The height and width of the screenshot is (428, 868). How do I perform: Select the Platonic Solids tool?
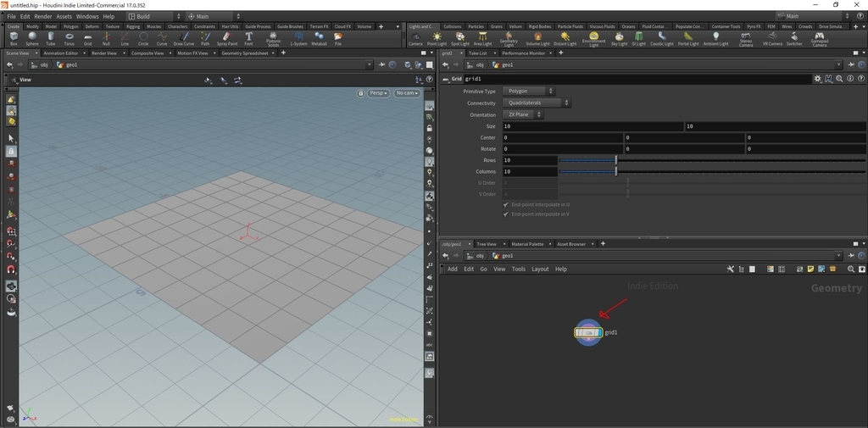tap(274, 39)
